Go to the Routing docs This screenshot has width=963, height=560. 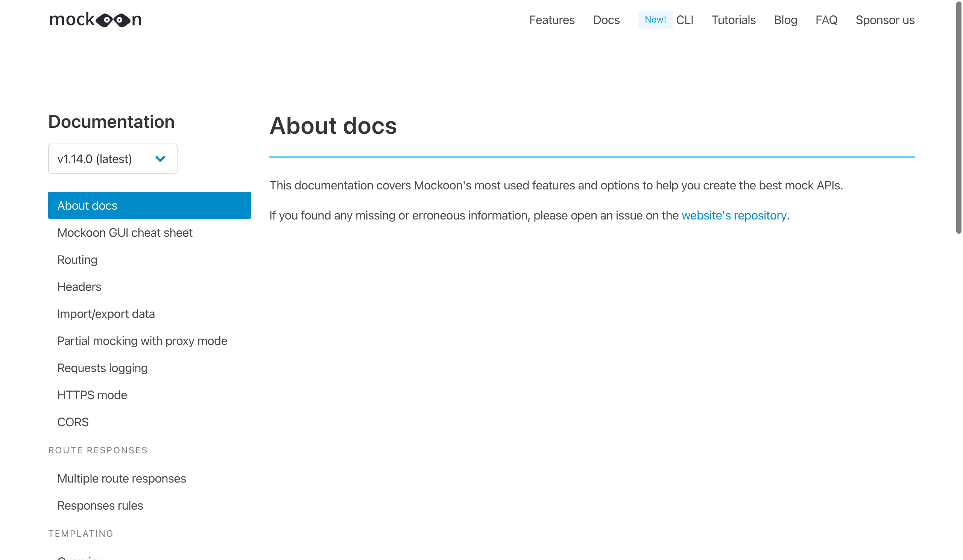pyautogui.click(x=77, y=260)
